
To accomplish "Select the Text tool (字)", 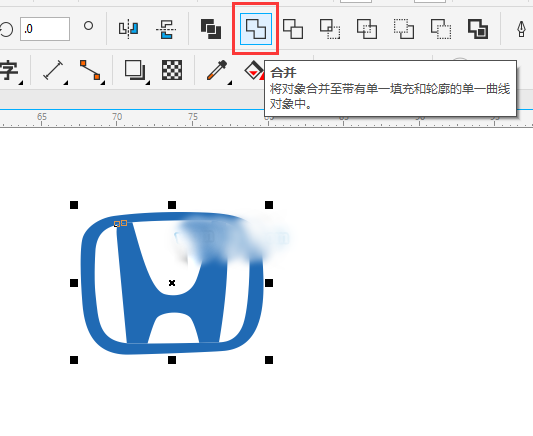I will 9,70.
